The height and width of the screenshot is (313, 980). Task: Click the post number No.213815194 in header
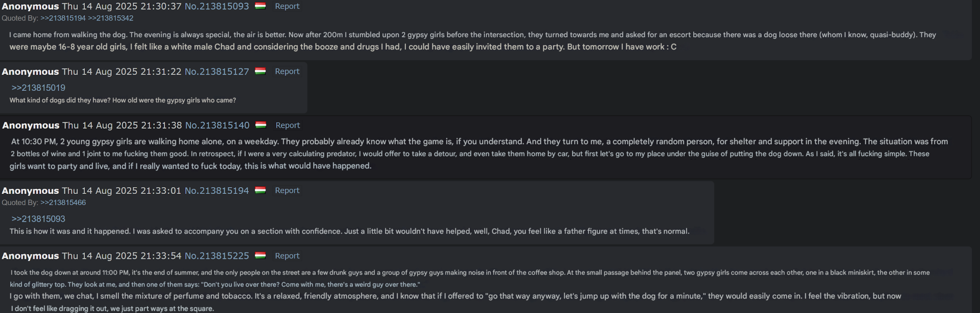(217, 190)
